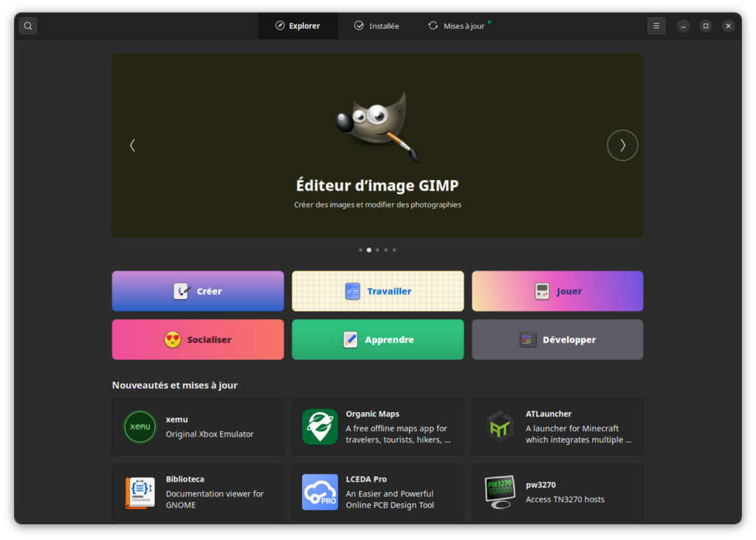Click the Organic Maps app icon

coord(320,426)
